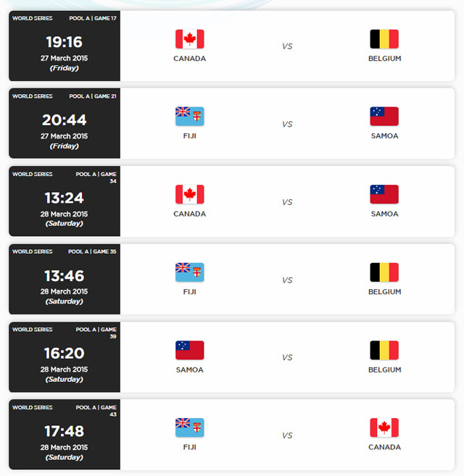Click the 17:48 match time
Viewport: 464px width, 476px height.
point(64,431)
